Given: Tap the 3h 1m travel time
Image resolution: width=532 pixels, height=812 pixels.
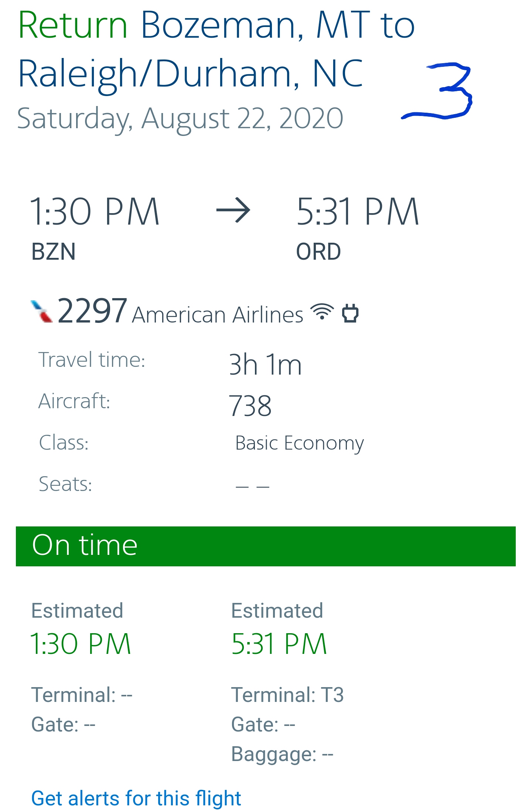Looking at the screenshot, I should point(265,364).
